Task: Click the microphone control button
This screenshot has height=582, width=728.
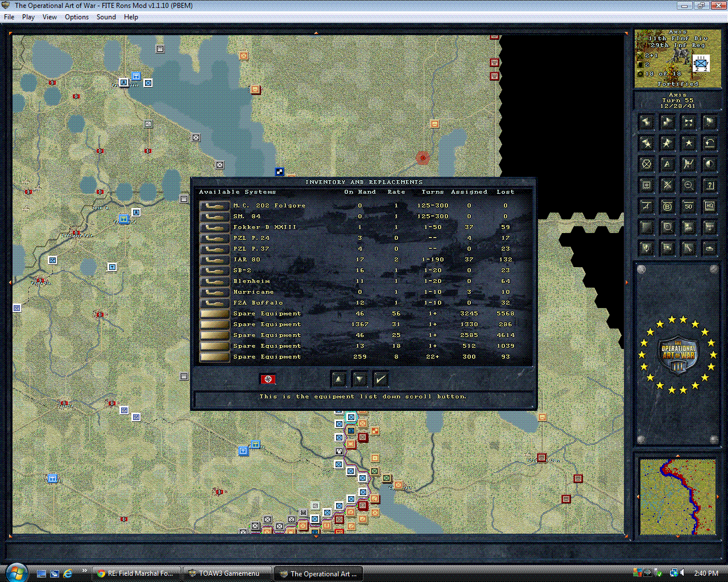Action: click(646, 248)
